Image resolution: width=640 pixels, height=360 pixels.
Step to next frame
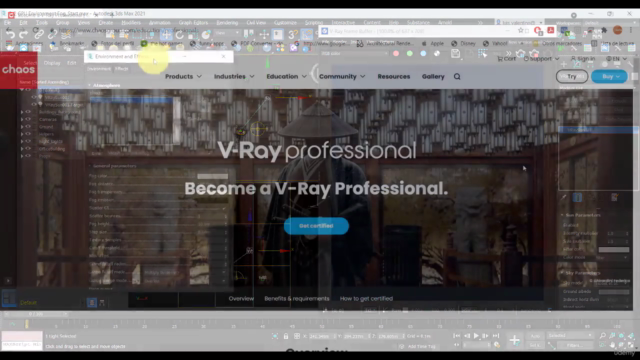pos(486,336)
